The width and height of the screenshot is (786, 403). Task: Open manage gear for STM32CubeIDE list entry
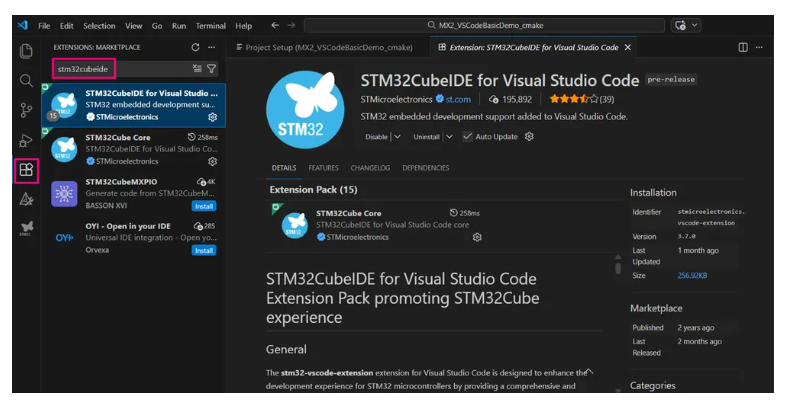tap(213, 117)
